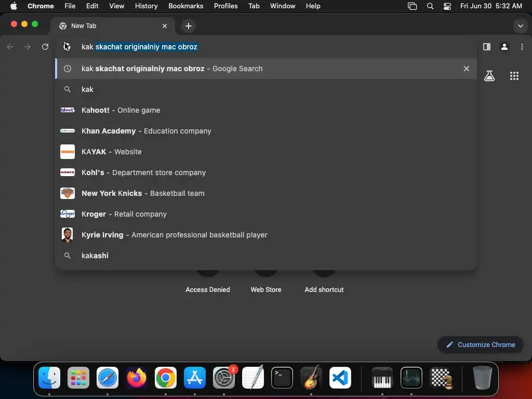Open System Settings from the Dock
This screenshot has width=532, height=399.
(x=224, y=378)
